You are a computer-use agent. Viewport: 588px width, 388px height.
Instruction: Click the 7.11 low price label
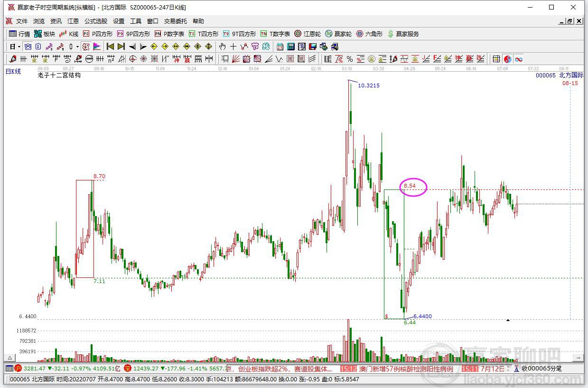(x=99, y=281)
